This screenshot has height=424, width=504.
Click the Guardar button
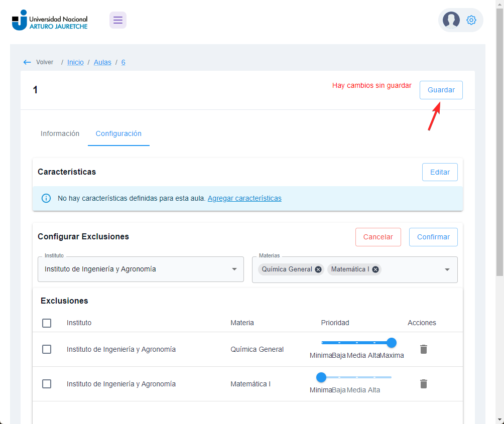pos(441,90)
